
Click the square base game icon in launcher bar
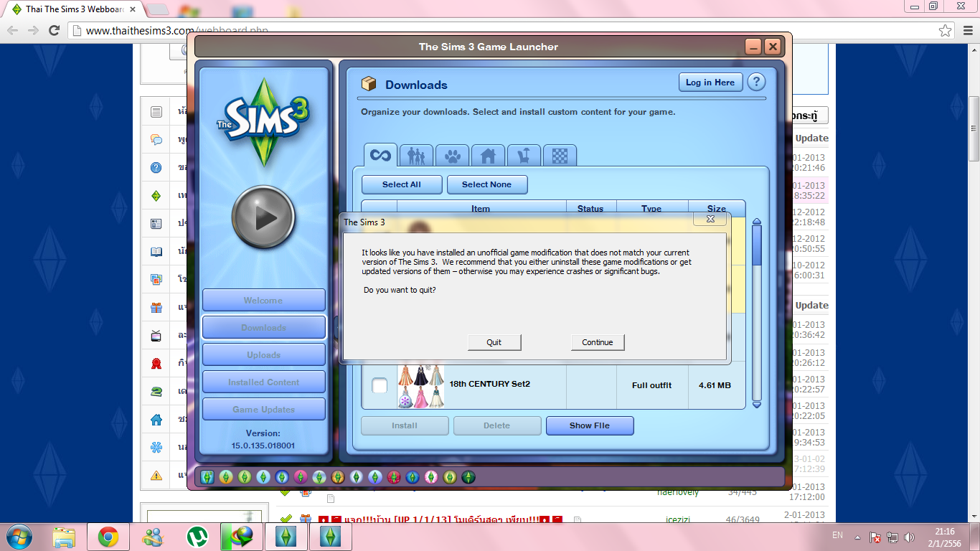point(207,476)
